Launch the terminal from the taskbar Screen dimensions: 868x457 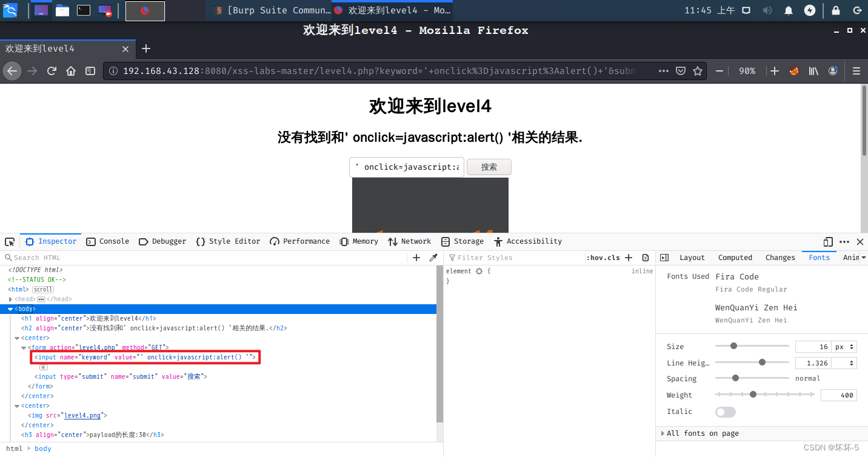pos(84,10)
